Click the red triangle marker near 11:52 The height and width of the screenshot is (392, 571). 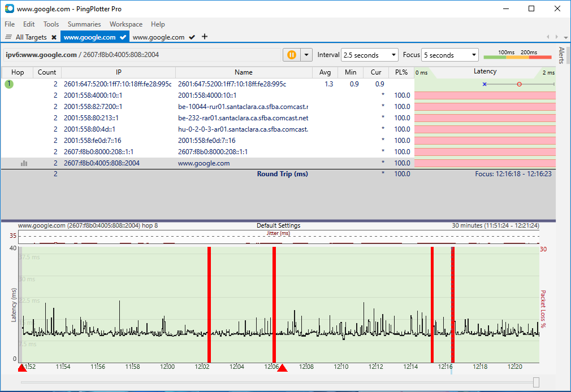pyautogui.click(x=22, y=368)
